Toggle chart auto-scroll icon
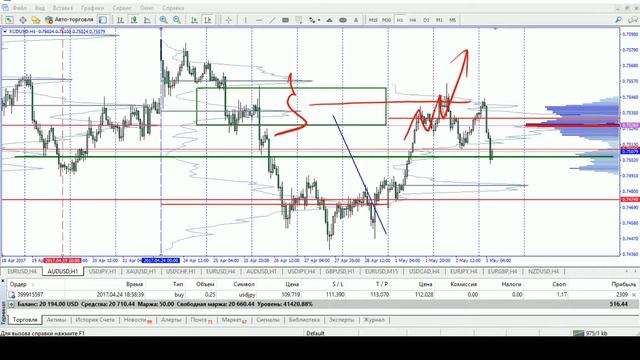This screenshot has height=360, width=640. pos(195,20)
